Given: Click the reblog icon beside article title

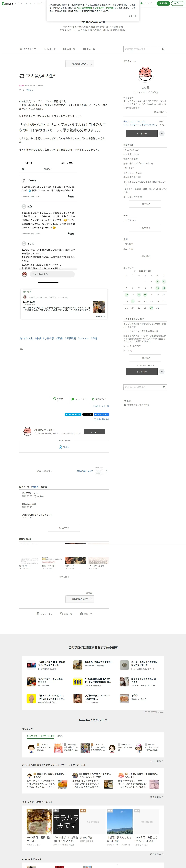Looking at the screenshot, I should [x=22, y=76].
